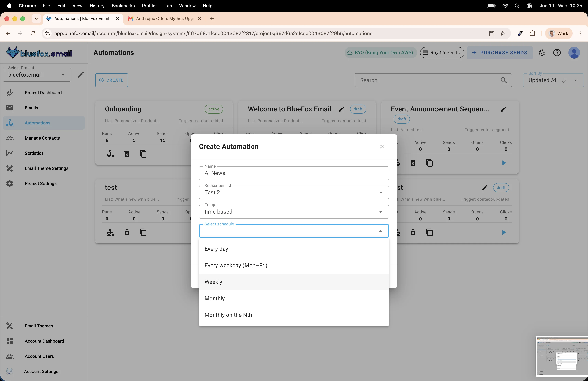588x381 pixels.
Task: Pick the Monthly schedule option
Action: (x=294, y=298)
